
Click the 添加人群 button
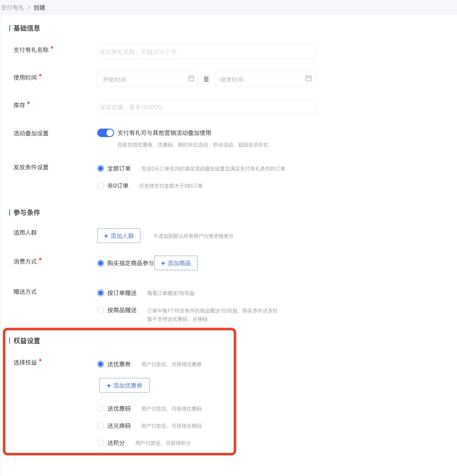[119, 236]
